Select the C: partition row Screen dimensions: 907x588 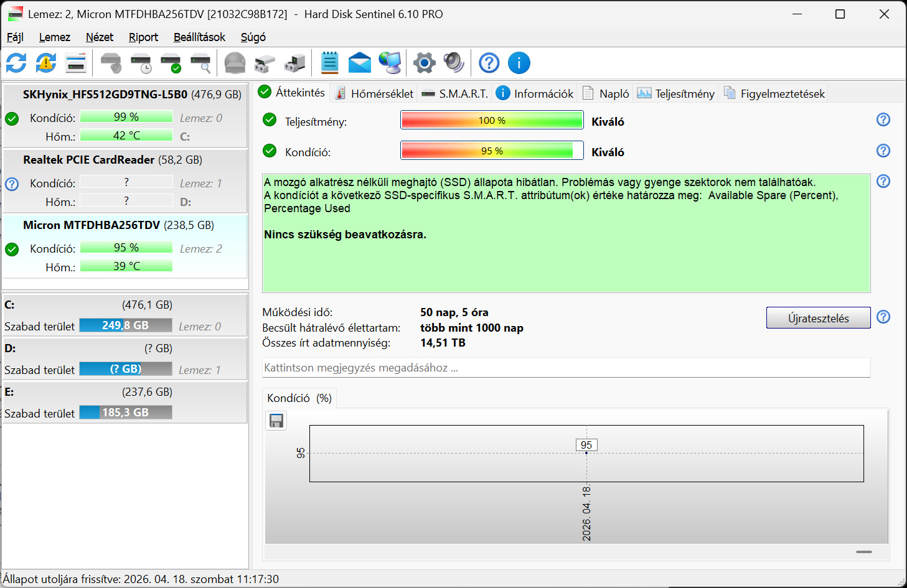click(x=125, y=315)
